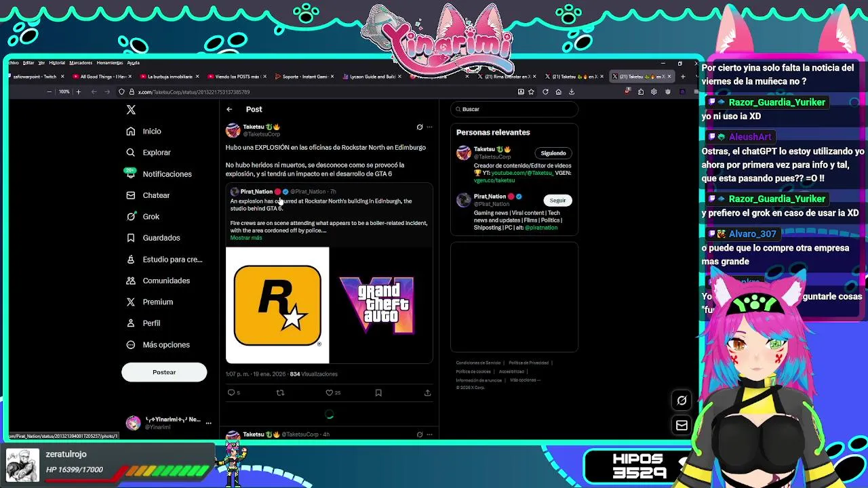
Task: Reload the page in the browser toolbar
Action: click(545, 91)
